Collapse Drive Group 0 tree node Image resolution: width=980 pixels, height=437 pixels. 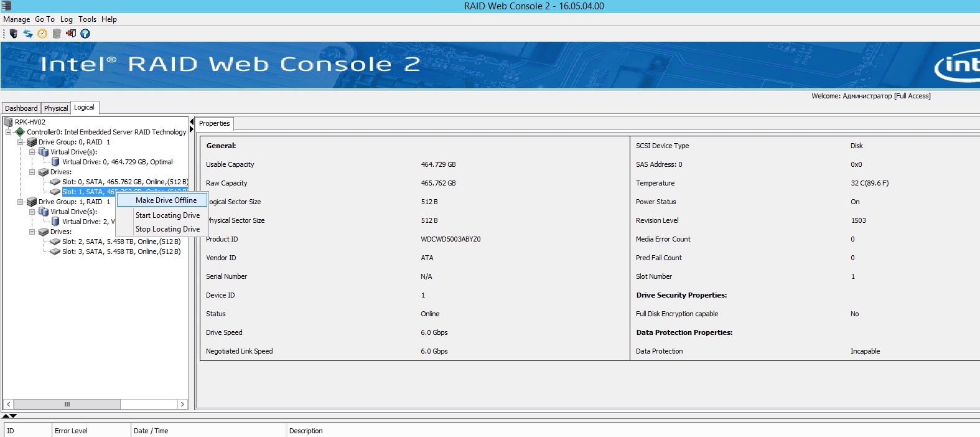(x=20, y=142)
